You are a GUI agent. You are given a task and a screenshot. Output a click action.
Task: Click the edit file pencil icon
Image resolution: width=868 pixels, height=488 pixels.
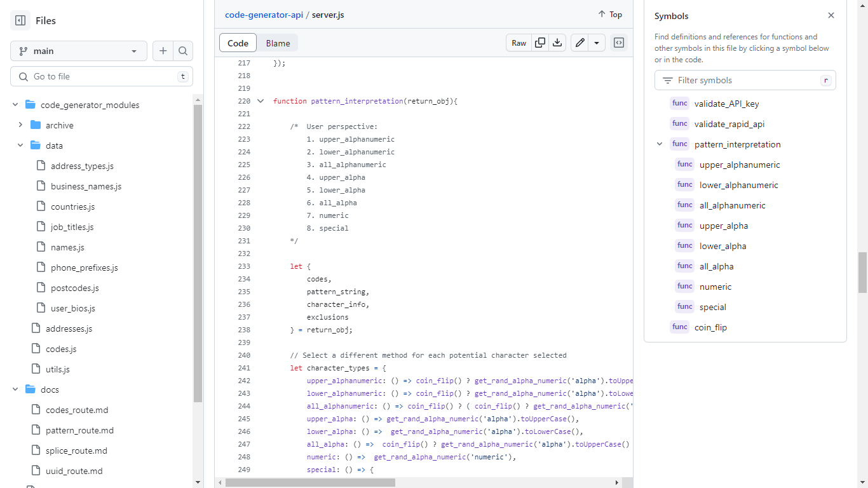click(580, 43)
